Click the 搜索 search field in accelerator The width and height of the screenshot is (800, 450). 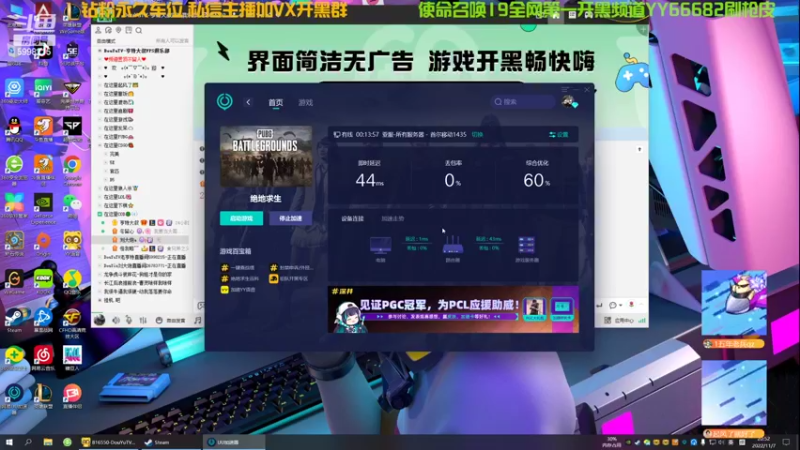pyautogui.click(x=523, y=102)
